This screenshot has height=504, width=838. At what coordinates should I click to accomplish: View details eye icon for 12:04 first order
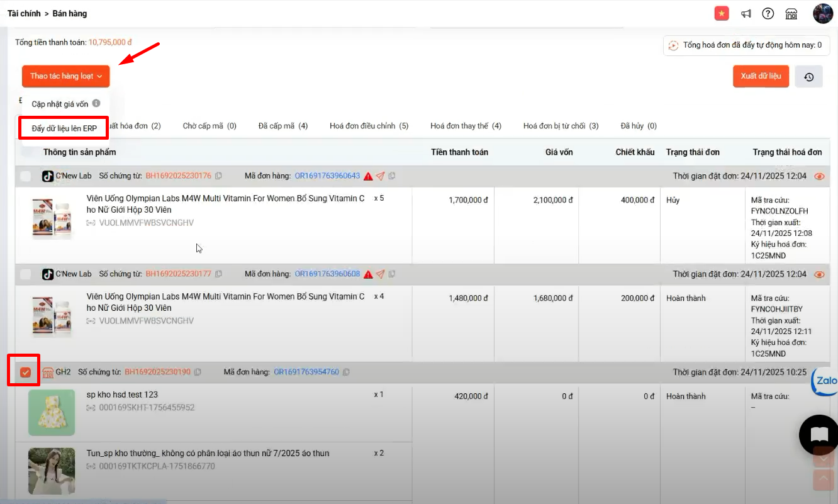(x=819, y=176)
